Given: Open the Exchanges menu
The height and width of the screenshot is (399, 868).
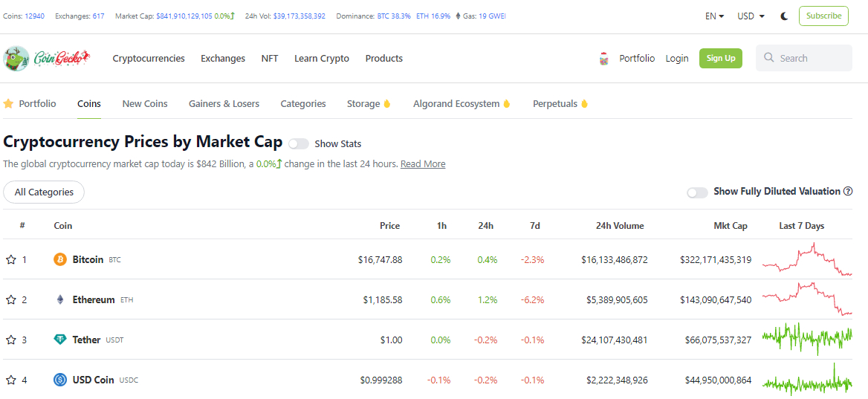Looking at the screenshot, I should click(x=222, y=58).
